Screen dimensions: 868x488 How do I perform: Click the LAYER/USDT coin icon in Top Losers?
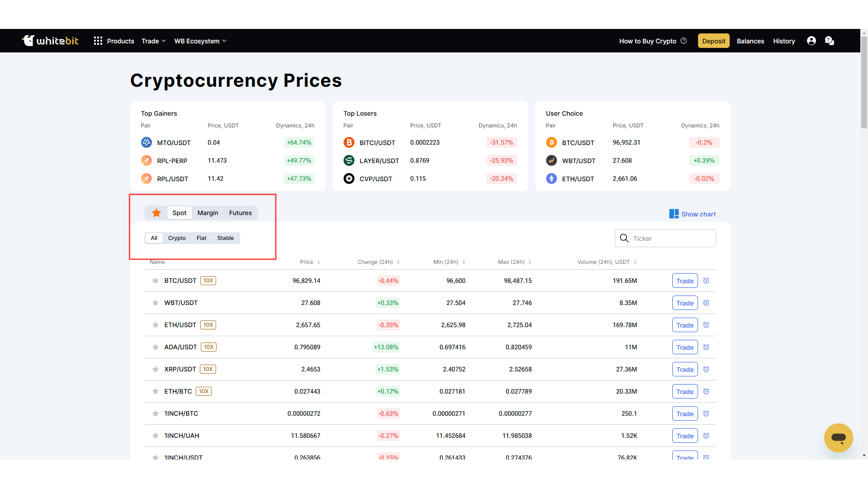coord(349,160)
